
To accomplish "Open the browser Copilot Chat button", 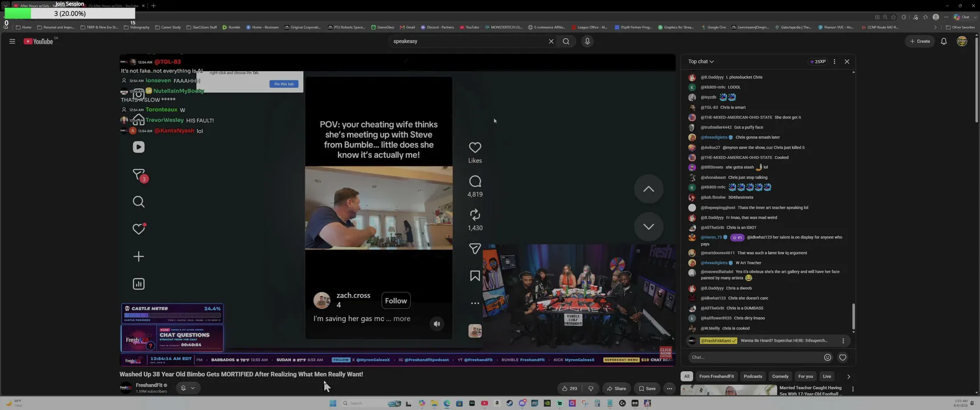I will [x=961, y=17].
